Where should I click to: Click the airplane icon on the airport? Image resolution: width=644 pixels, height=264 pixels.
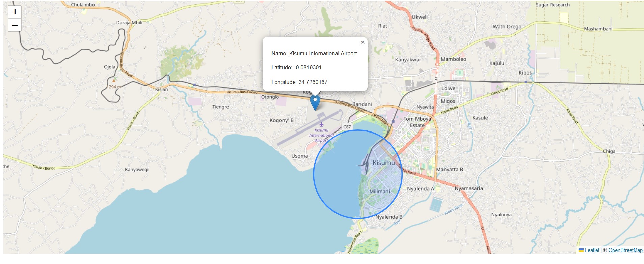[321, 125]
